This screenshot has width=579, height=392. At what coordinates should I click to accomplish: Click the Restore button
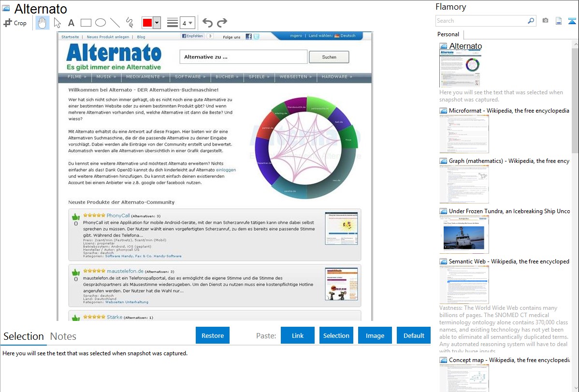213,335
